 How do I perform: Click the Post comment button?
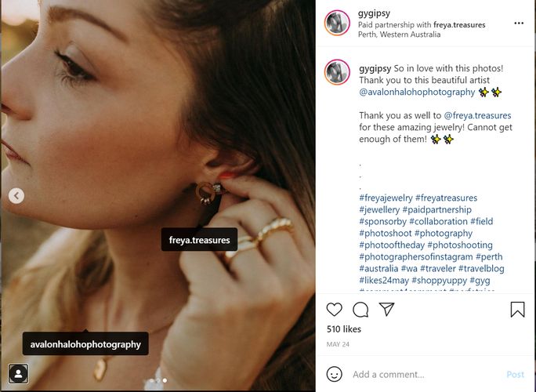coord(515,375)
